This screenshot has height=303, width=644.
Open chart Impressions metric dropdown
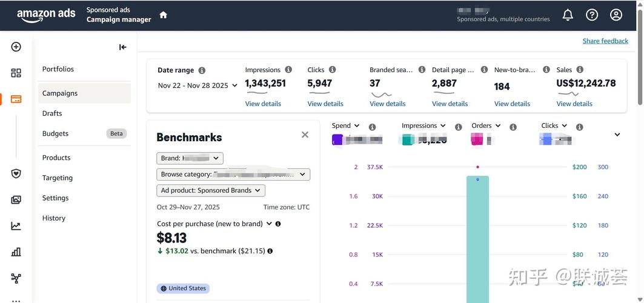click(x=423, y=125)
